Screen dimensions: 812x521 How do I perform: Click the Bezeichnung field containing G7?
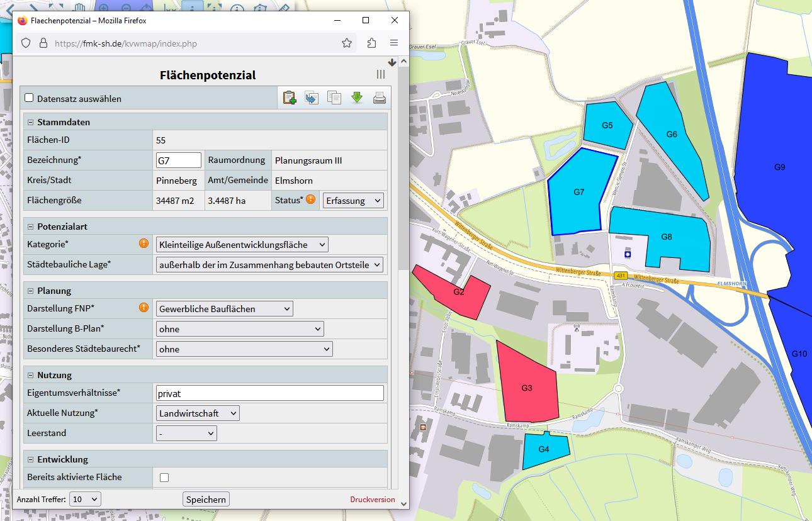[179, 160]
